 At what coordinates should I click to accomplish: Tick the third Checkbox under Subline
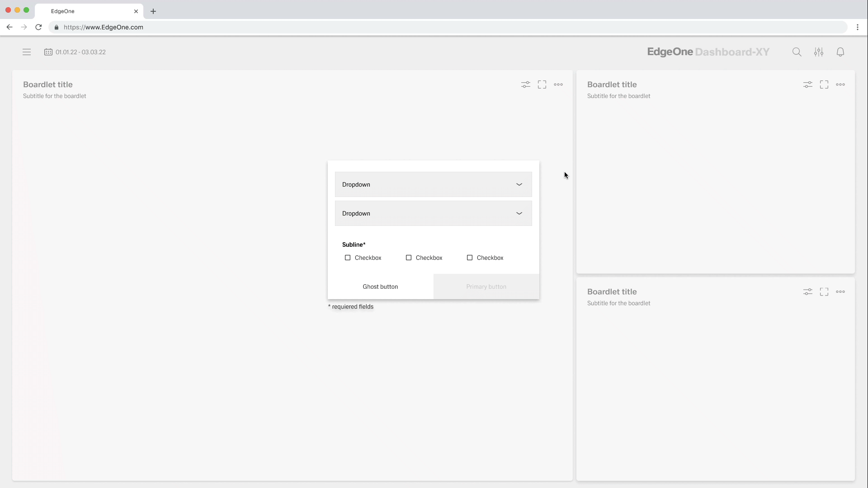click(470, 258)
